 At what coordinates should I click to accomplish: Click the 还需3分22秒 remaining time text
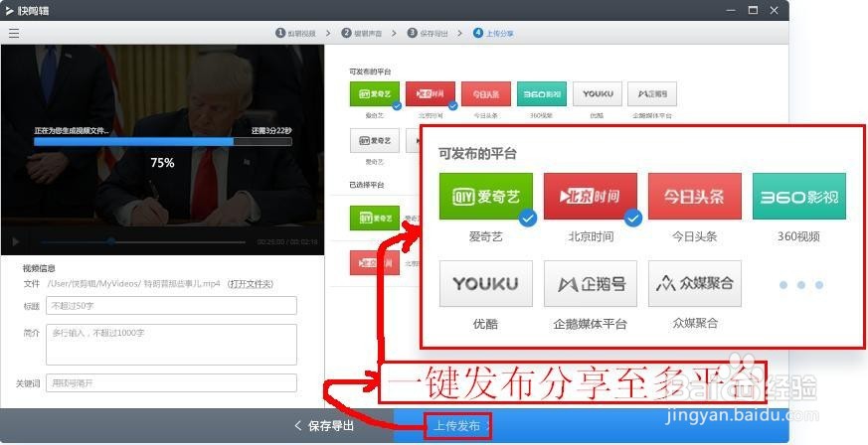pos(271,130)
